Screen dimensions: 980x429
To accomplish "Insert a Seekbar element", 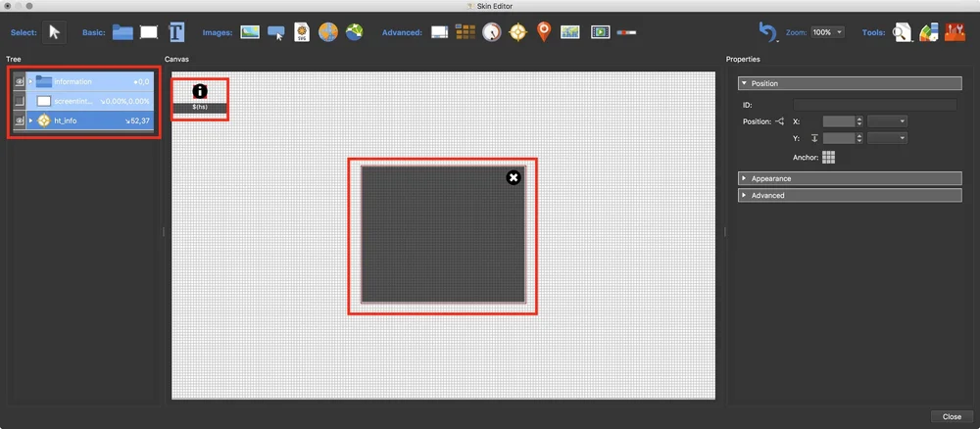I will pyautogui.click(x=626, y=32).
